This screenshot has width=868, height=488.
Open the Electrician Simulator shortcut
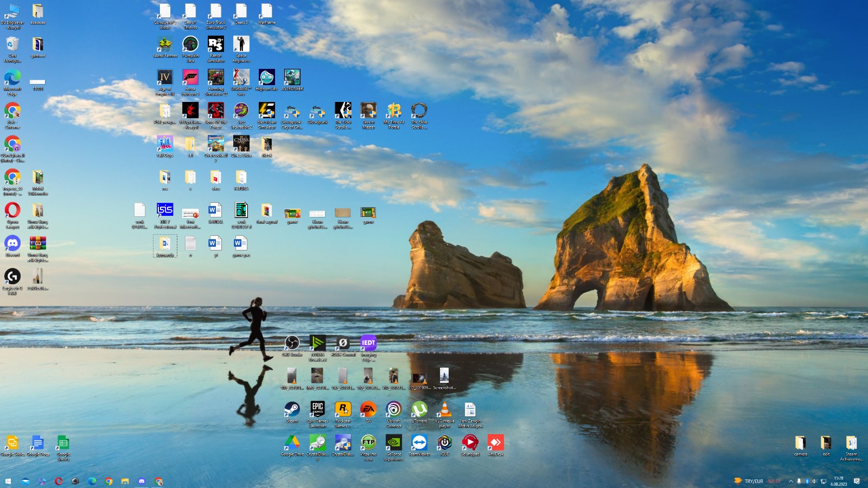[x=267, y=115]
